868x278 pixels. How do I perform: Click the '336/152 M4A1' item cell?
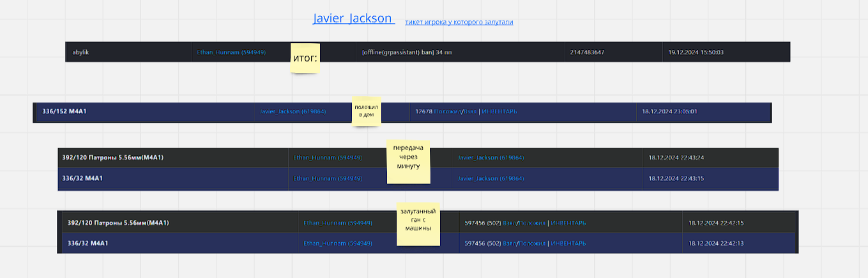(x=64, y=112)
